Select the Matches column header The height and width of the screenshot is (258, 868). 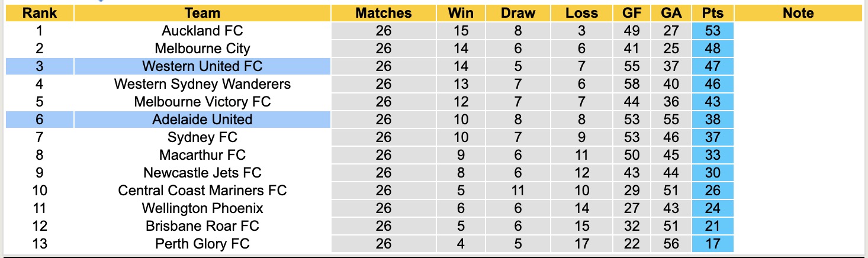(383, 13)
